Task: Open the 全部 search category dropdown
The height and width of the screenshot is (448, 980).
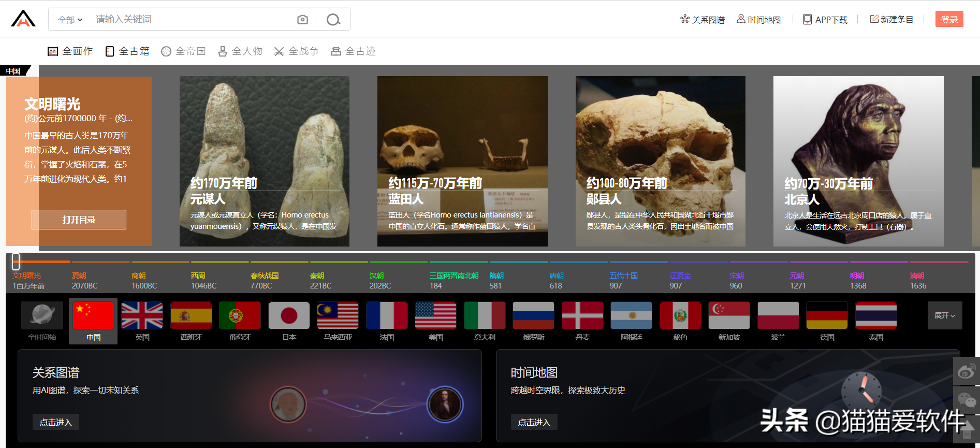Action: click(x=70, y=20)
